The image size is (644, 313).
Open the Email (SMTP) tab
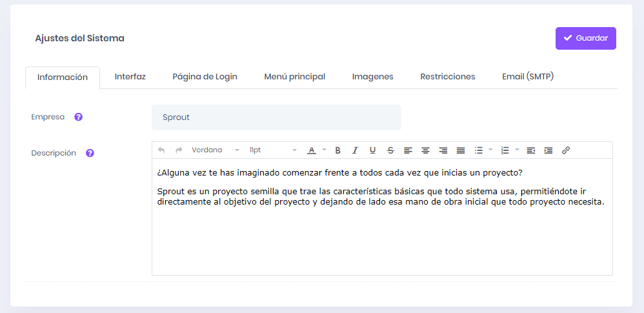[x=528, y=77]
